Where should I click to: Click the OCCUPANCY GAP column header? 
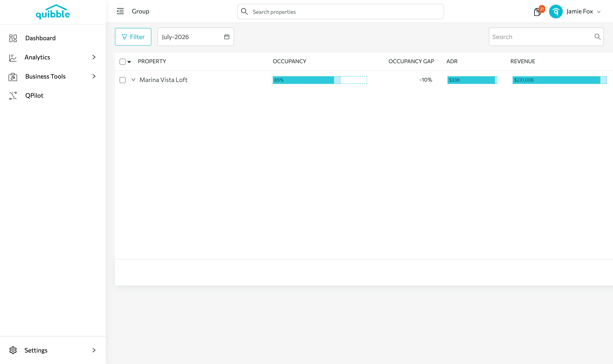coord(411,61)
